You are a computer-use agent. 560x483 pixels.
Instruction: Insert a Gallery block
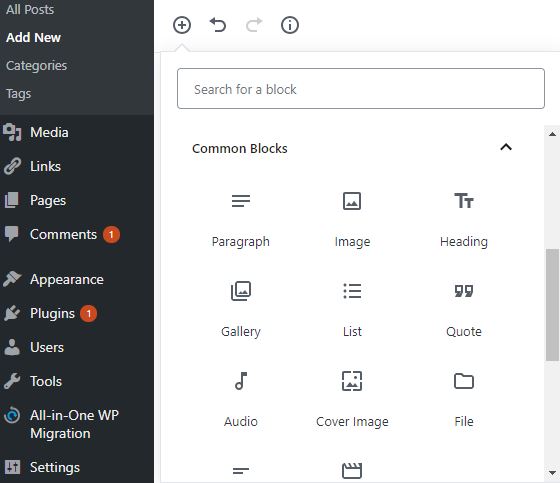pyautogui.click(x=241, y=310)
